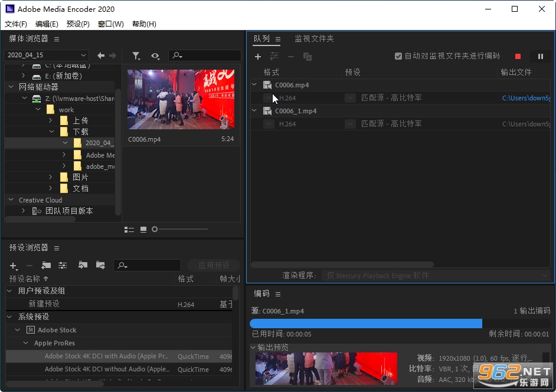Collapse the 用户预设及组 group
Viewport: 556px width, 392px height.
[x=9, y=290]
